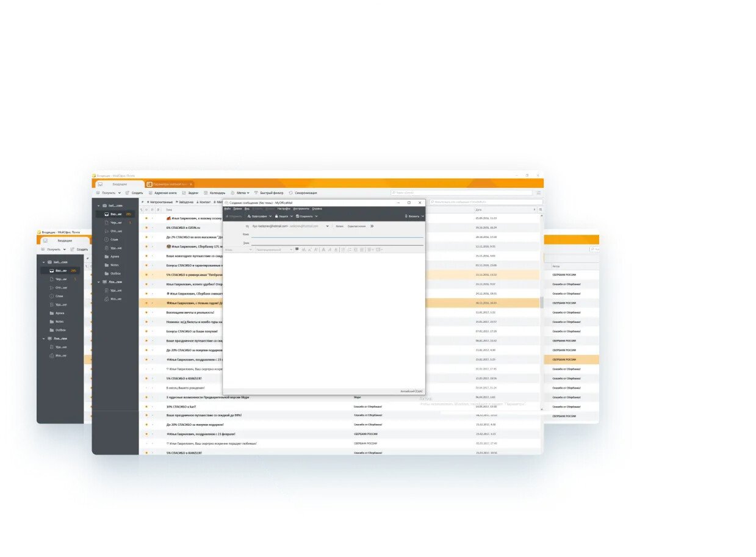Switch to the Входящие tab in the middle window
Screen dimensions: 756x557
tap(119, 184)
